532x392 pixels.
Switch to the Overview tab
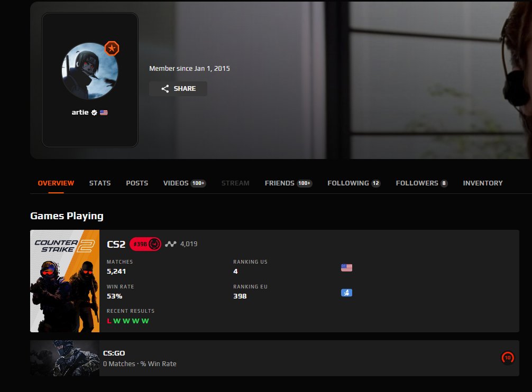point(56,183)
